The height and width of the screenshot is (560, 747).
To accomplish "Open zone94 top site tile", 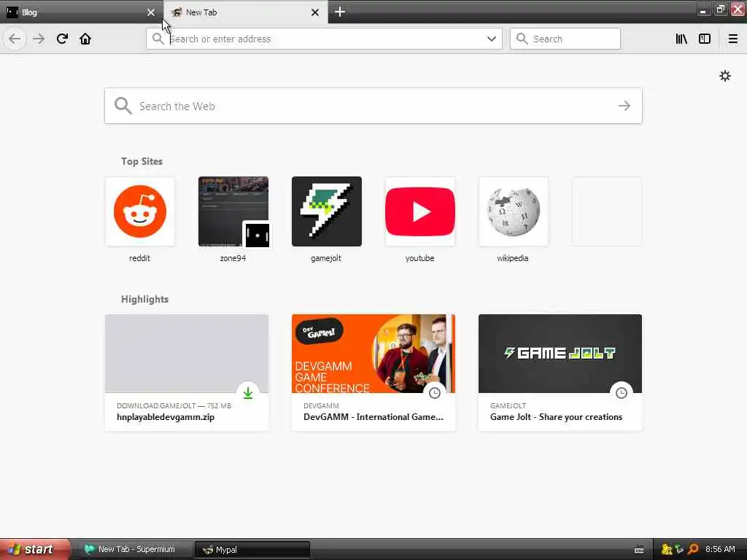I will (x=233, y=211).
